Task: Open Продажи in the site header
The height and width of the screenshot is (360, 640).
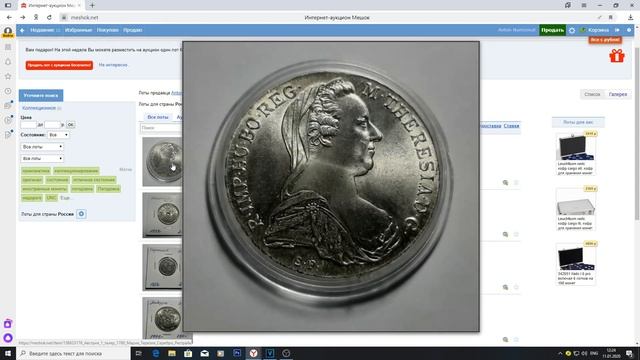Action: click(133, 30)
